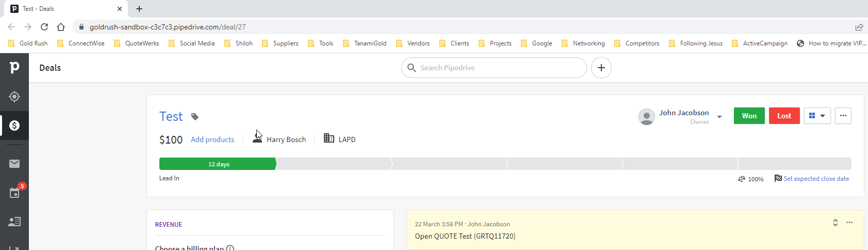Click the browser reload icon
This screenshot has height=250, width=868.
44,27
